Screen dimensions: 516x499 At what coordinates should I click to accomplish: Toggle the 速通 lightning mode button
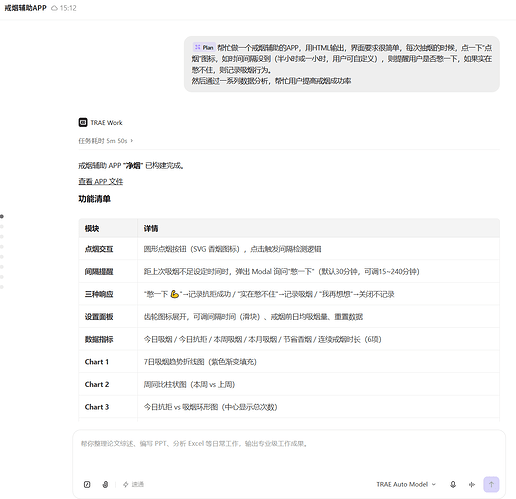(x=133, y=484)
